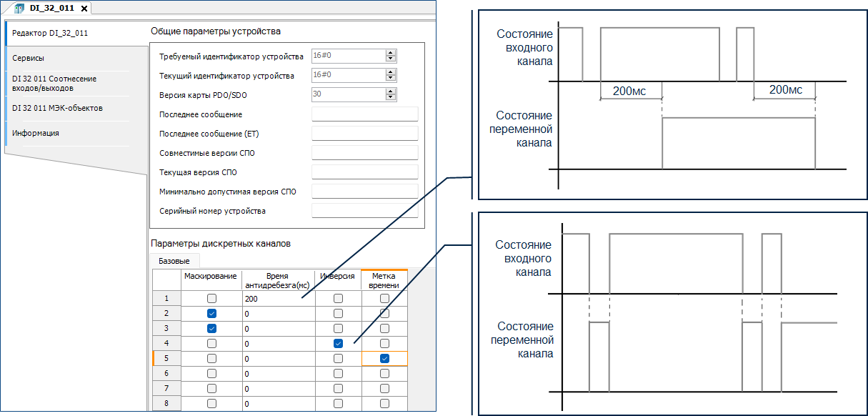Select the Базовые tab
Screen dimensions: 868x416
(174, 261)
